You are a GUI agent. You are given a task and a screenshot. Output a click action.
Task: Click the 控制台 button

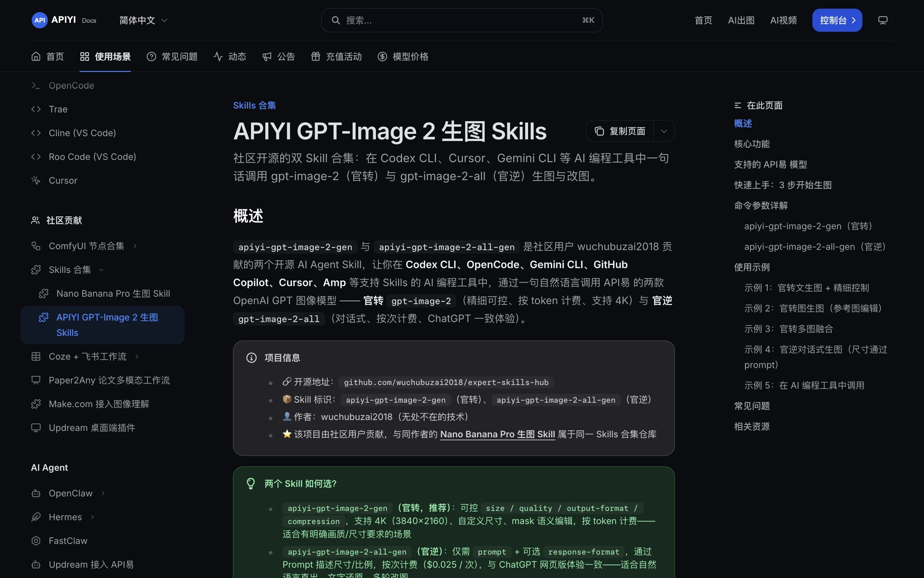point(837,20)
